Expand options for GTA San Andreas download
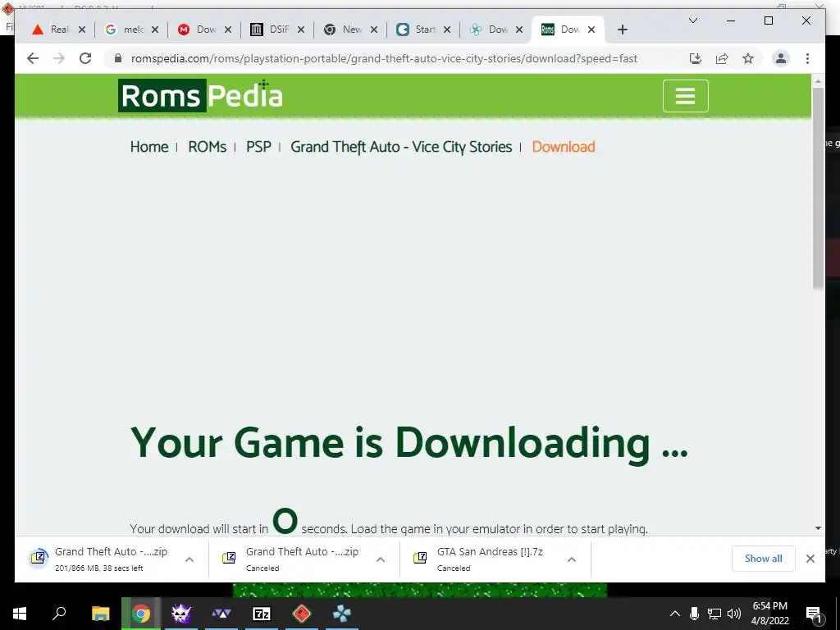Screen dimensions: 840x630 tap(572, 559)
